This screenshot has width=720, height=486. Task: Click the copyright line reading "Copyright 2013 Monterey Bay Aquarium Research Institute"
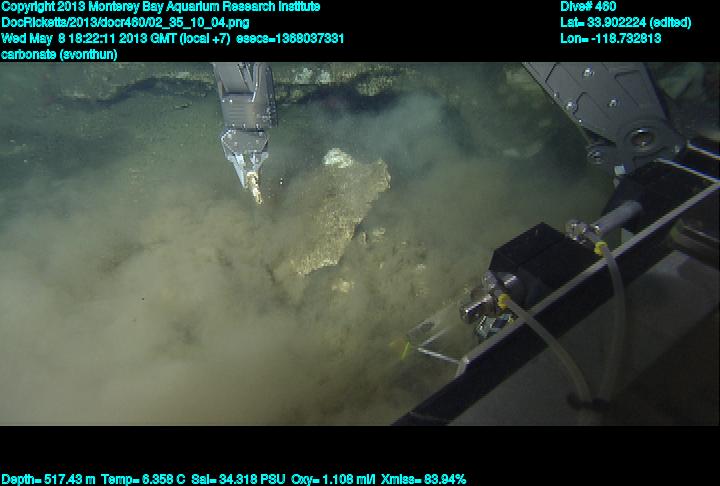(161, 7)
